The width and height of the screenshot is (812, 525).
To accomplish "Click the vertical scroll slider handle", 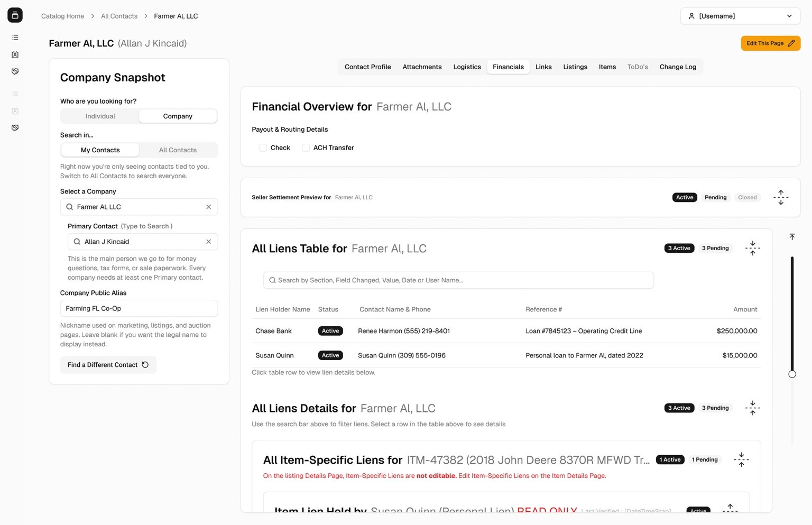I will tap(792, 374).
